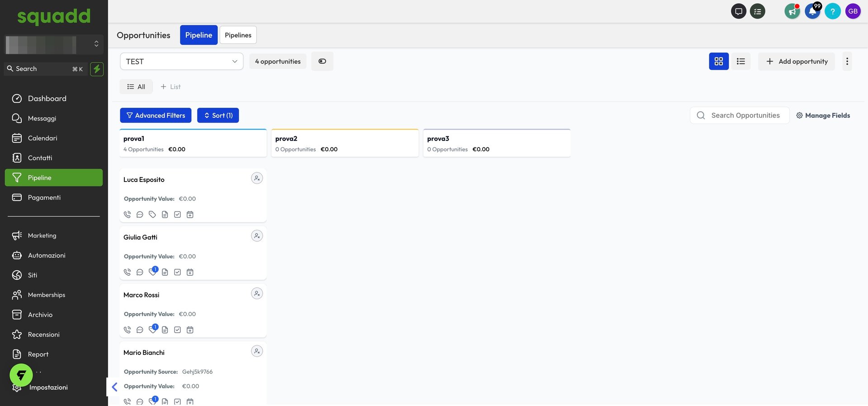The width and height of the screenshot is (868, 406).
Task: Click the Add opportunity button
Action: coord(797,62)
